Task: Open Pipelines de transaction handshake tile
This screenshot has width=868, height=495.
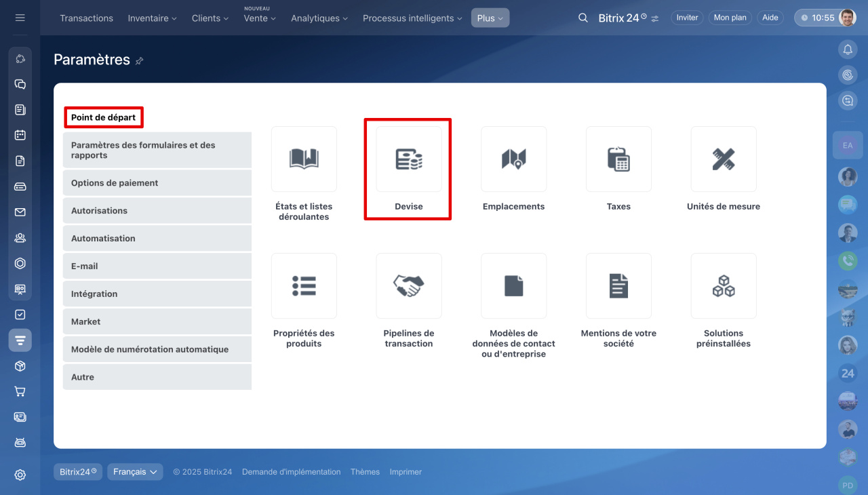Action: point(408,286)
